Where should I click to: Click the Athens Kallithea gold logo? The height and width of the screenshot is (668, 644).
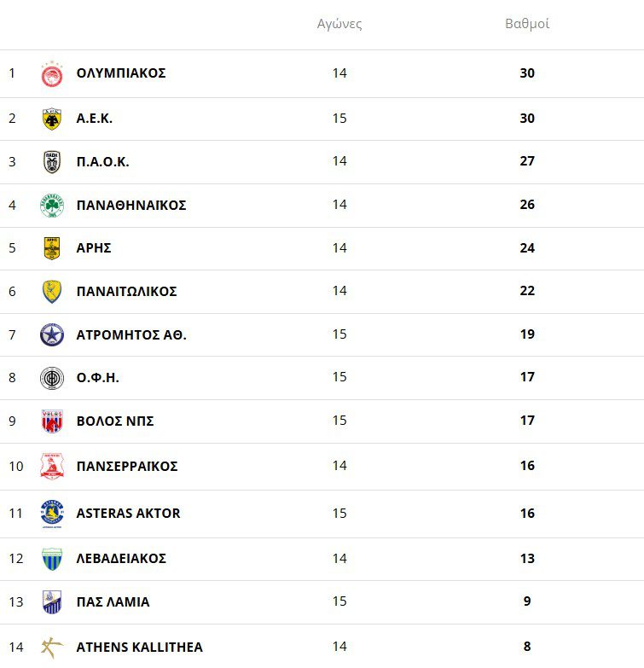click(x=52, y=648)
